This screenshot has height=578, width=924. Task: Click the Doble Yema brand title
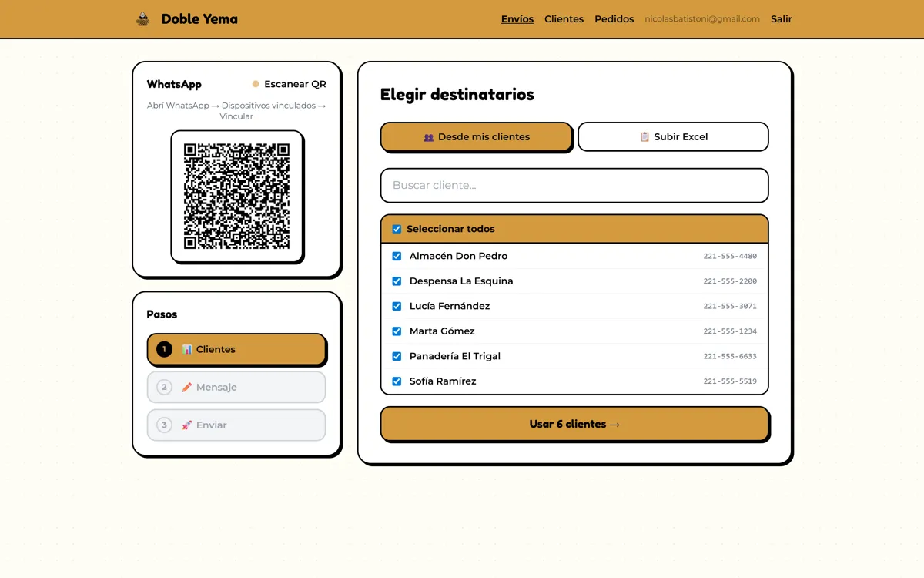pos(199,19)
